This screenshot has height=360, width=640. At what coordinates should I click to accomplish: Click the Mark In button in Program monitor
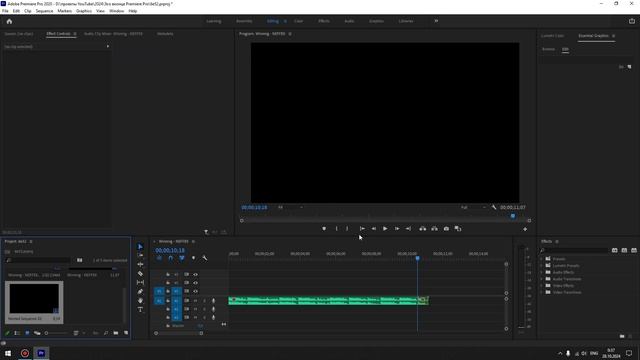click(x=336, y=229)
